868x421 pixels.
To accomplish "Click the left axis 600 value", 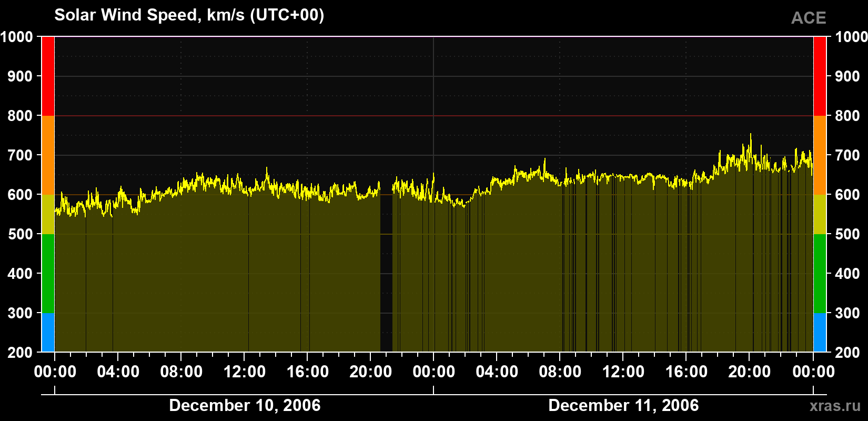I will coord(20,195).
